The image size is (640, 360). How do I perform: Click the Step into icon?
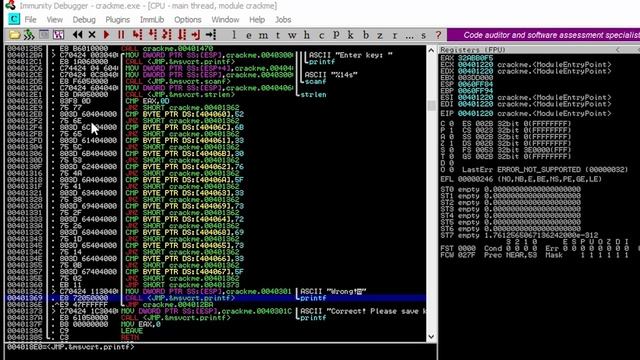point(137,35)
